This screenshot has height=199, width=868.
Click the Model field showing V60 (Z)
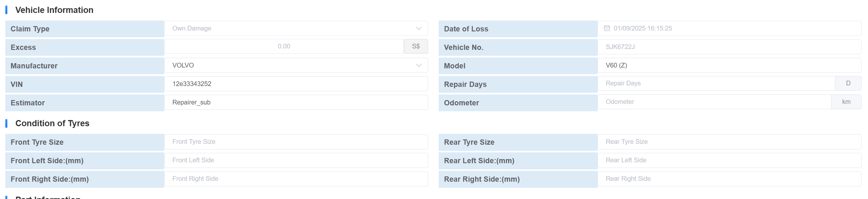[729, 65]
